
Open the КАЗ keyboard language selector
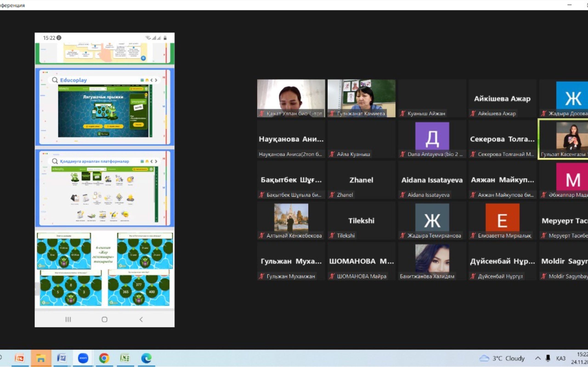pos(560,358)
